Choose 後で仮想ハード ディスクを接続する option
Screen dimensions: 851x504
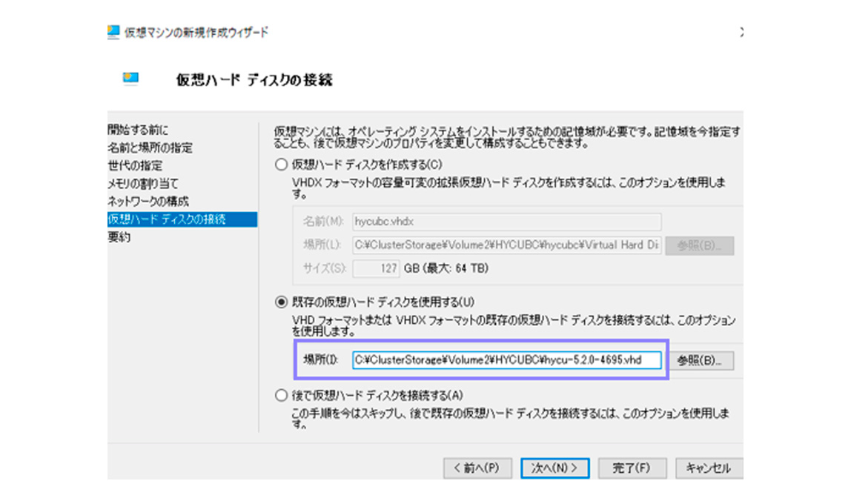(x=280, y=395)
